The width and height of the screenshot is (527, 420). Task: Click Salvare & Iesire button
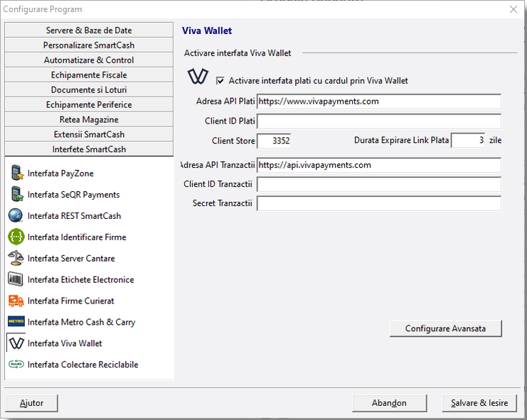coord(479,403)
